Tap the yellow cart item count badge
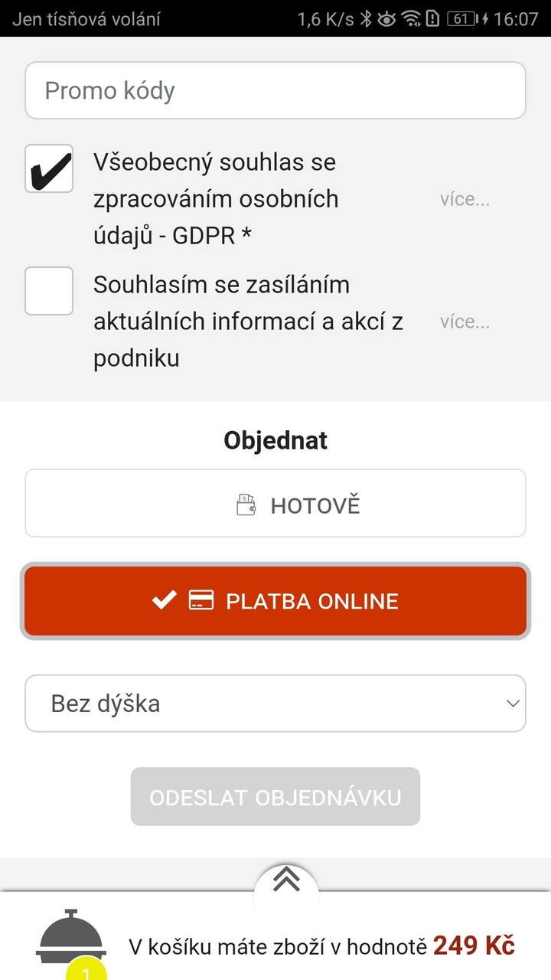Viewport: 551px width, 980px height. (87, 971)
